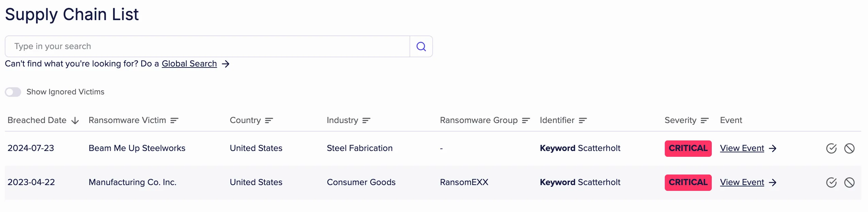Click the magnifying glass search button
Screen dimensions: 868x212
(x=421, y=46)
